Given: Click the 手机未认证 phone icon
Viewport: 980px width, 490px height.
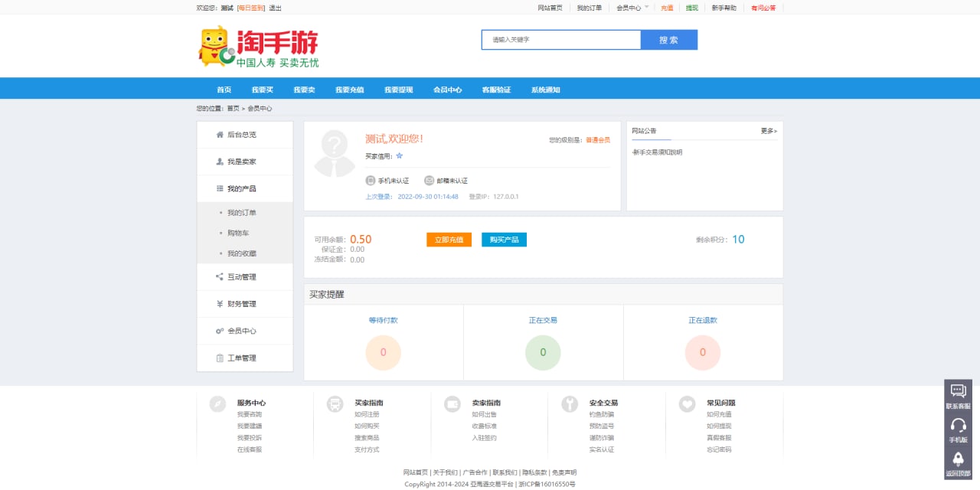Looking at the screenshot, I should point(371,181).
